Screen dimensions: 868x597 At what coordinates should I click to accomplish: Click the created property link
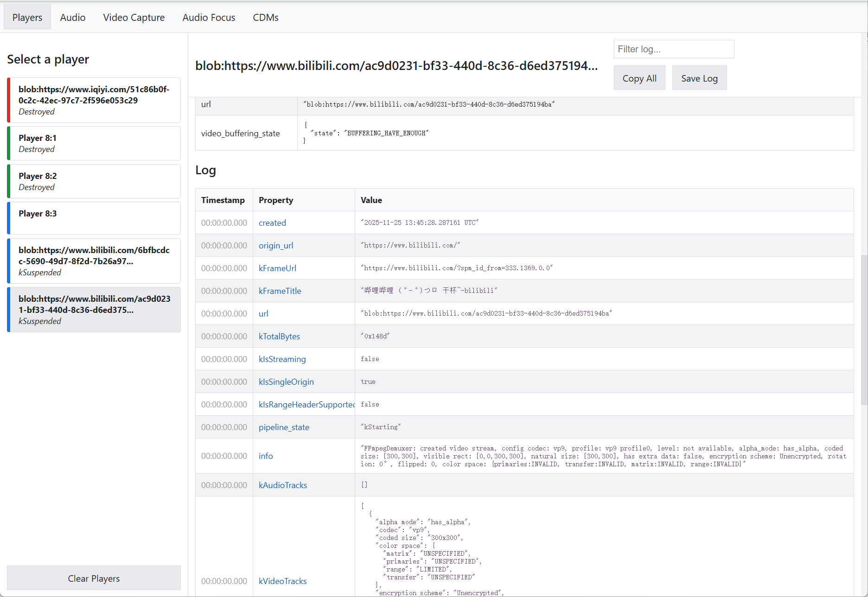272,222
